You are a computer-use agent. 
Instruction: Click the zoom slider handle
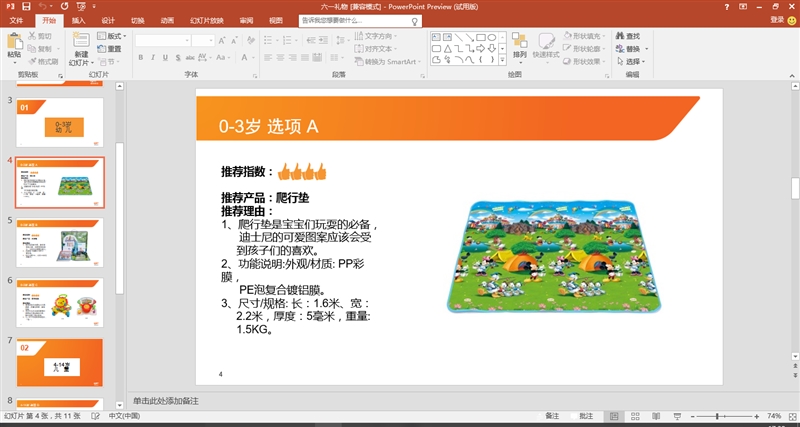[717, 416]
